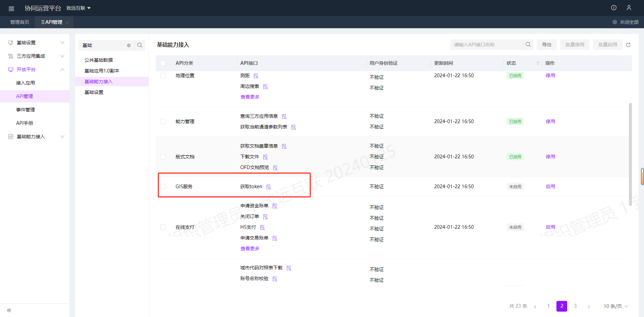Click the info circle icon in header
The height and width of the screenshot is (317, 644).
click(614, 8)
